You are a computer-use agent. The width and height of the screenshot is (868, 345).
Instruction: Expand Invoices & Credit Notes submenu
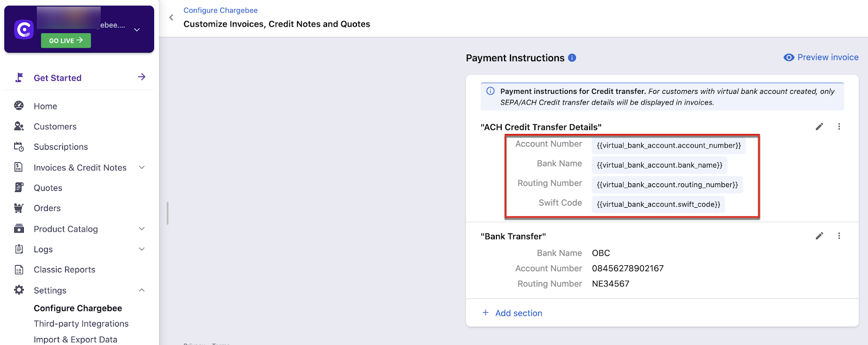click(142, 168)
